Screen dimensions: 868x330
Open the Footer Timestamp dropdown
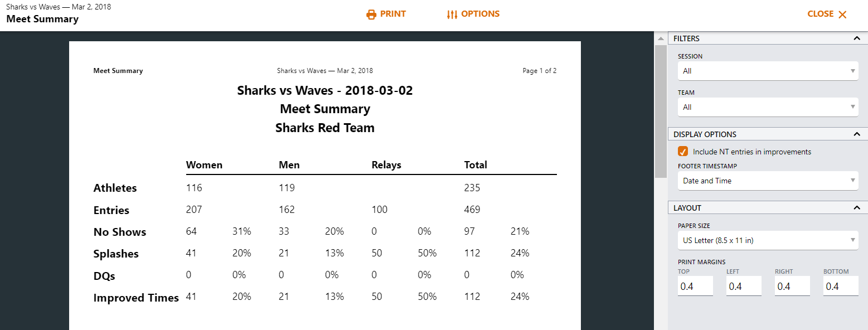point(768,181)
